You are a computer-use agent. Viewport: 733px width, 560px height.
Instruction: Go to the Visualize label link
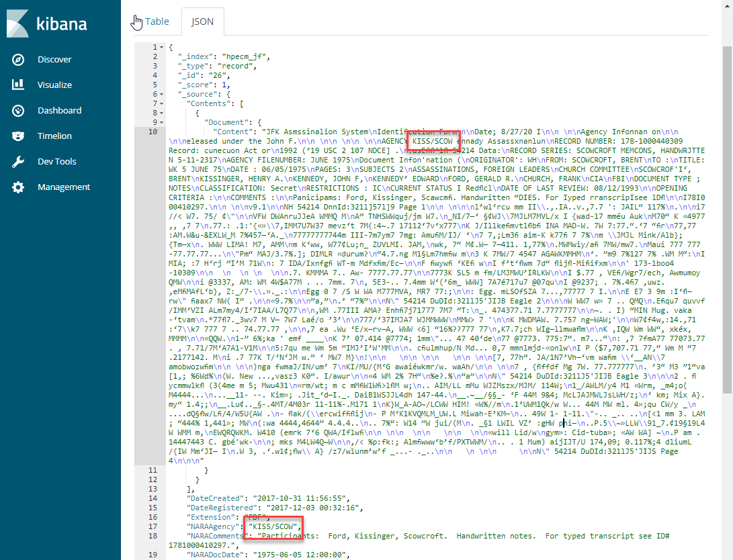[x=54, y=85]
